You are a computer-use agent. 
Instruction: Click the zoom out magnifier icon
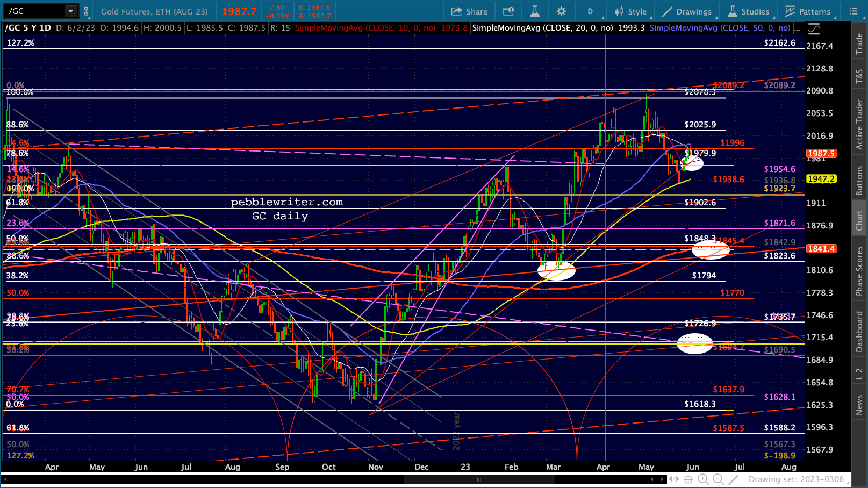tap(718, 479)
